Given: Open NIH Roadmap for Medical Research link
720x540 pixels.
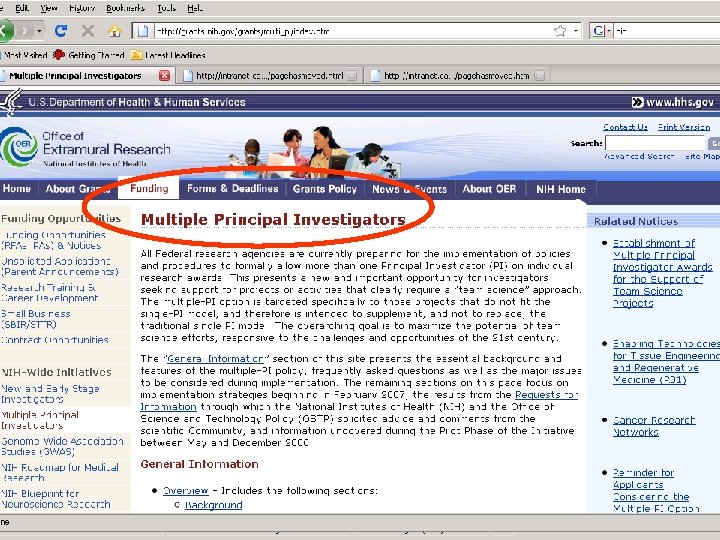Looking at the screenshot, I should (60, 472).
